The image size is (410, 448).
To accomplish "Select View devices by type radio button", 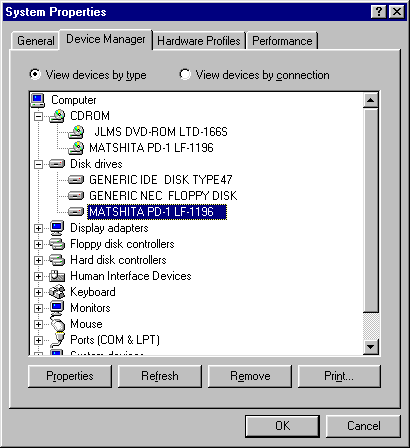I will pyautogui.click(x=35, y=74).
